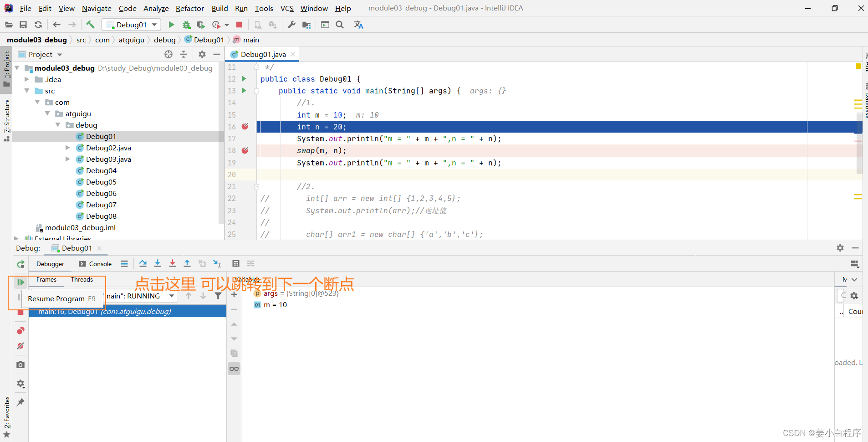Expand the Debug03.java node
This screenshot has width=868, height=442.
pyautogui.click(x=68, y=159)
